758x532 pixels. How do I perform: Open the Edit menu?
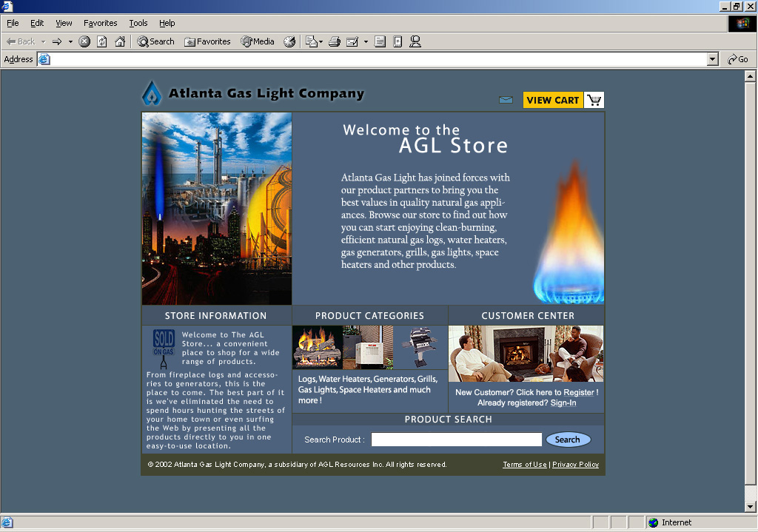[37, 23]
